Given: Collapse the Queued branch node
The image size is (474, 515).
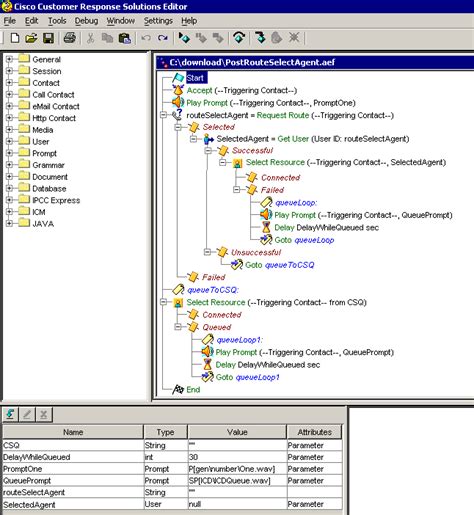Looking at the screenshot, I should (178, 326).
